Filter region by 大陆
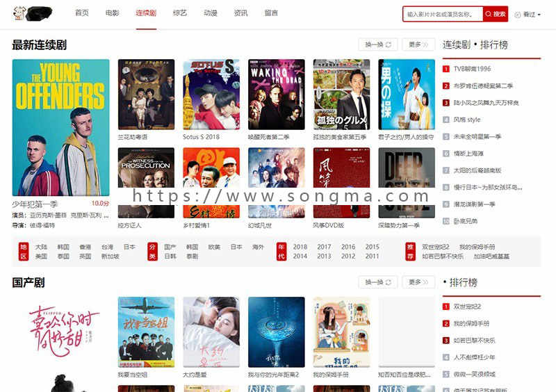 42,247
